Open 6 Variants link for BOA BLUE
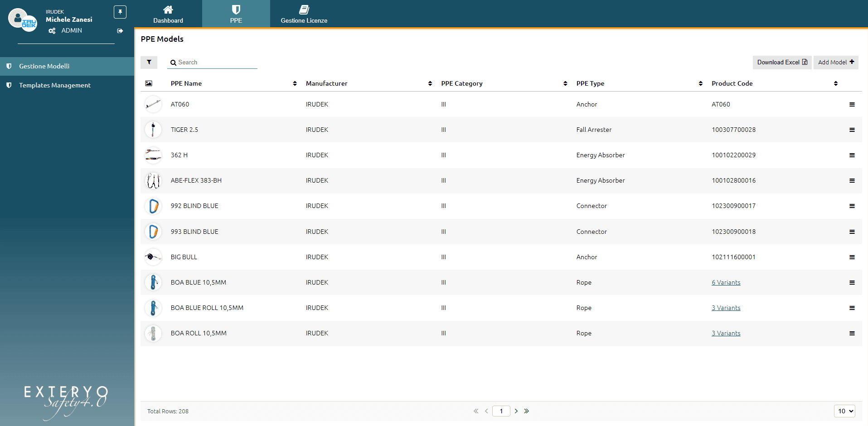Viewport: 868px width, 426px height. [x=726, y=282]
